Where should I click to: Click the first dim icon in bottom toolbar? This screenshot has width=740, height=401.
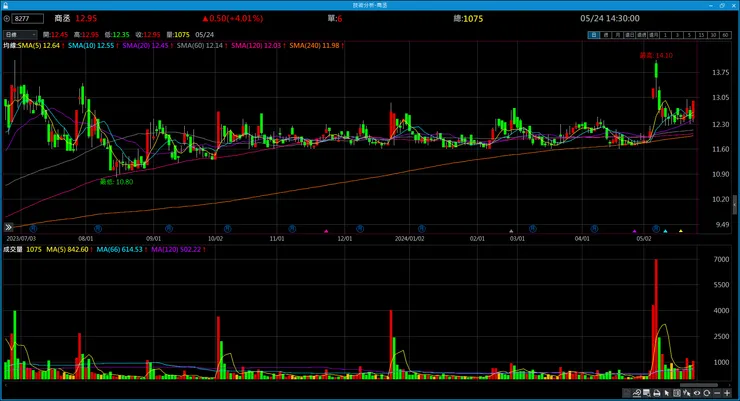[626, 393]
